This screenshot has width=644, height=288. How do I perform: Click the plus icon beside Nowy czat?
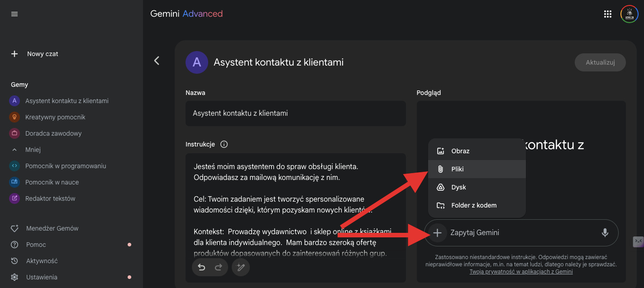click(x=14, y=54)
